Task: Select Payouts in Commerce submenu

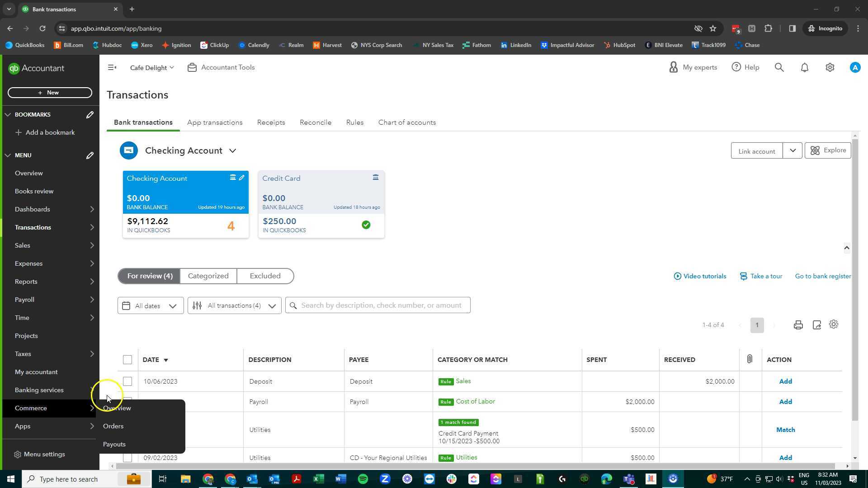Action: pos(114,444)
